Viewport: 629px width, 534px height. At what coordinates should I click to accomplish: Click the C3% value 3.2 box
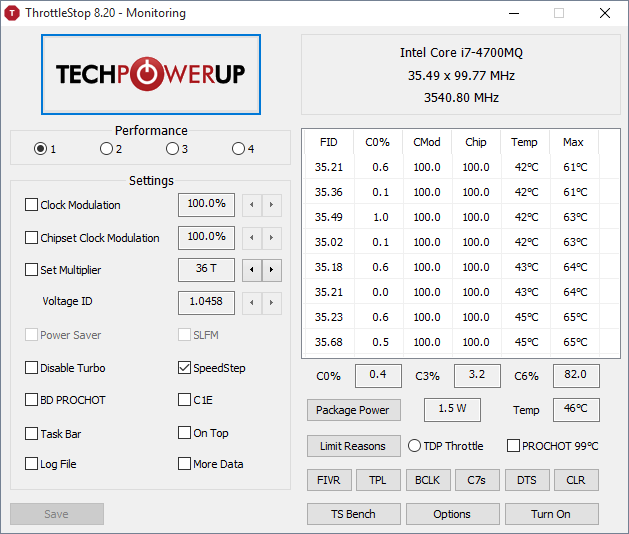coord(477,376)
